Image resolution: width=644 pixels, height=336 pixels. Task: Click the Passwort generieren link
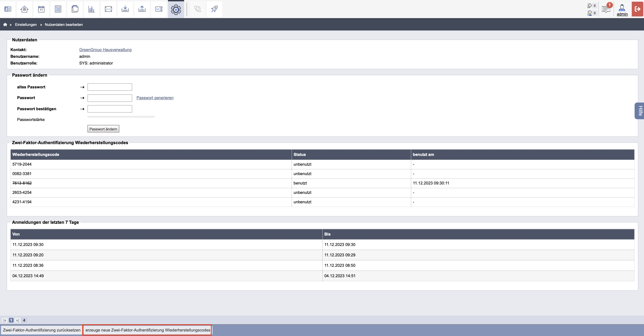[155, 98]
